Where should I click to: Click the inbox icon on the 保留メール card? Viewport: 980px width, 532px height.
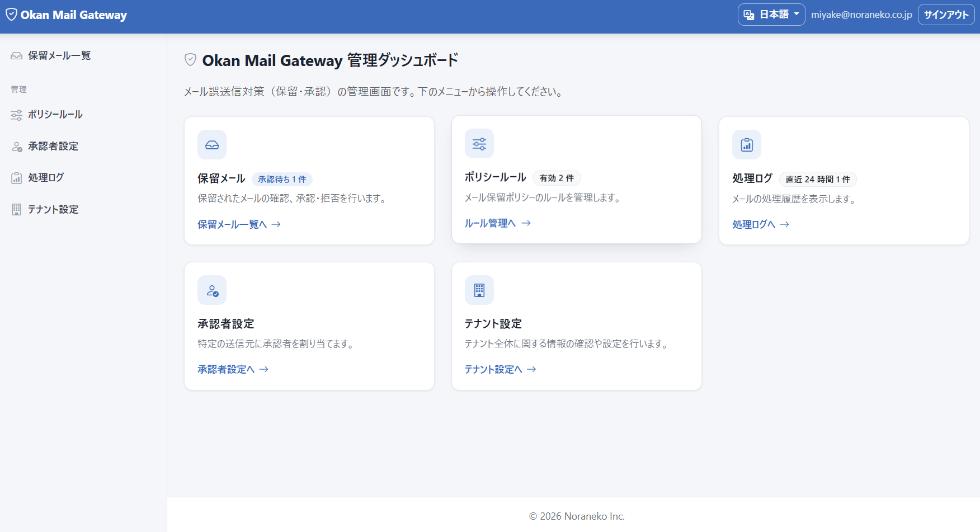212,145
